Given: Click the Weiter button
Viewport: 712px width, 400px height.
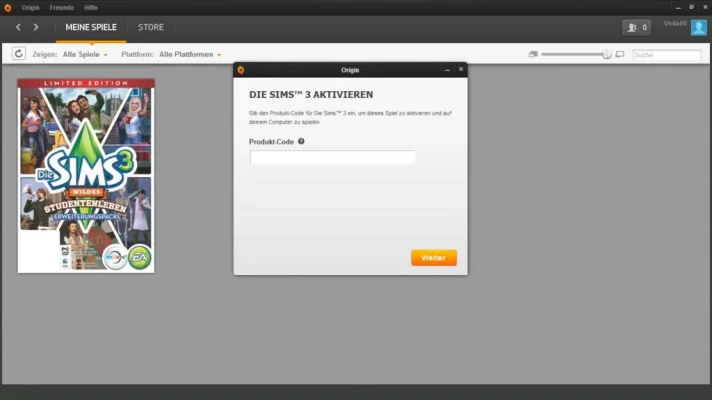Looking at the screenshot, I should coord(434,257).
